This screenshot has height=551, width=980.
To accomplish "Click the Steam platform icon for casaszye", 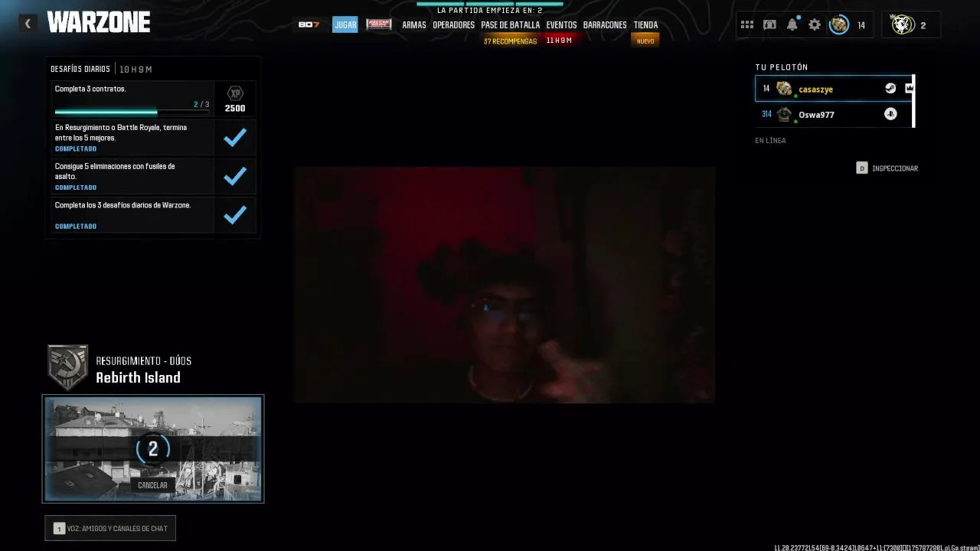I will (x=890, y=88).
